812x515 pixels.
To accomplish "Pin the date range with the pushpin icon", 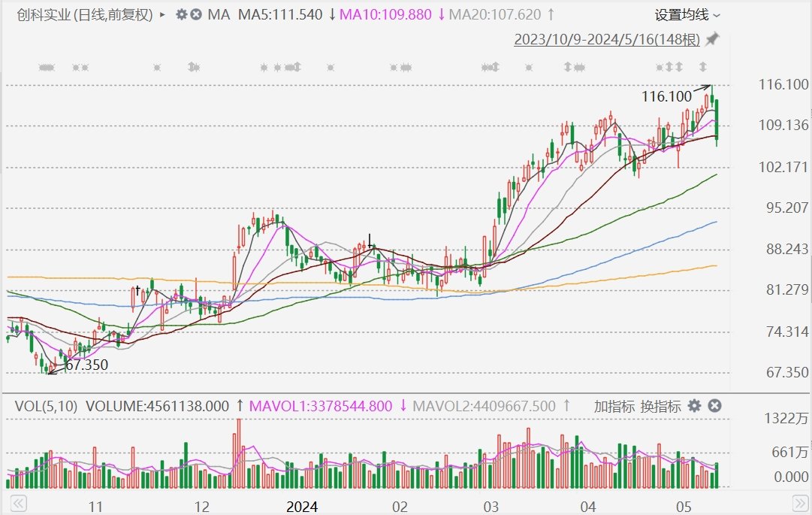I will (713, 39).
